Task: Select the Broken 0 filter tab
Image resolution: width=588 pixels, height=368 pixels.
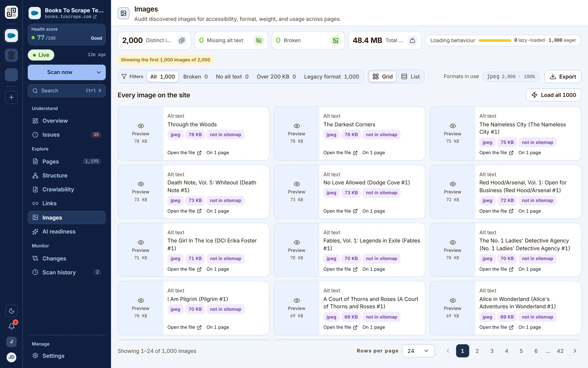Action: coord(195,77)
